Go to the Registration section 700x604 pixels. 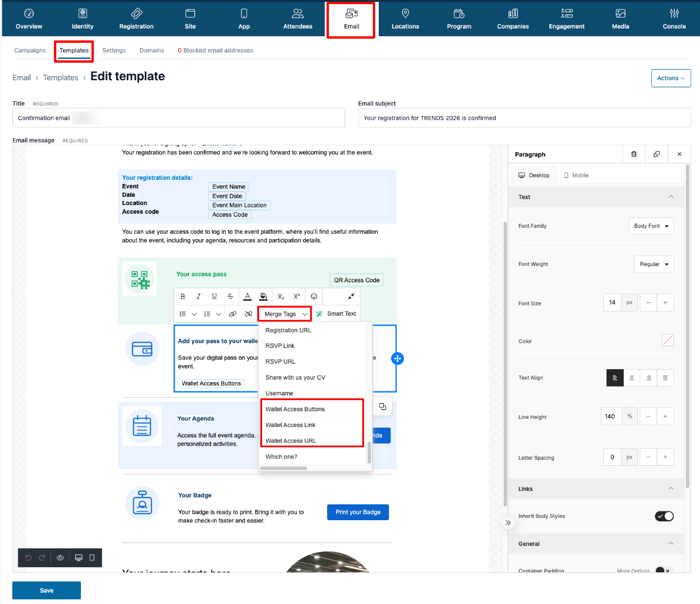point(137,19)
